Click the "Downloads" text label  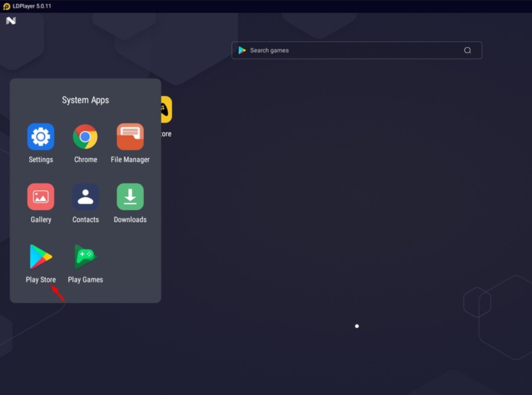(130, 219)
